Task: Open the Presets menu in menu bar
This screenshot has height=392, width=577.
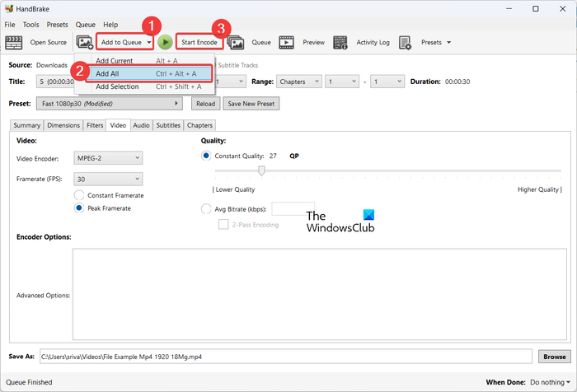Action: pos(57,25)
